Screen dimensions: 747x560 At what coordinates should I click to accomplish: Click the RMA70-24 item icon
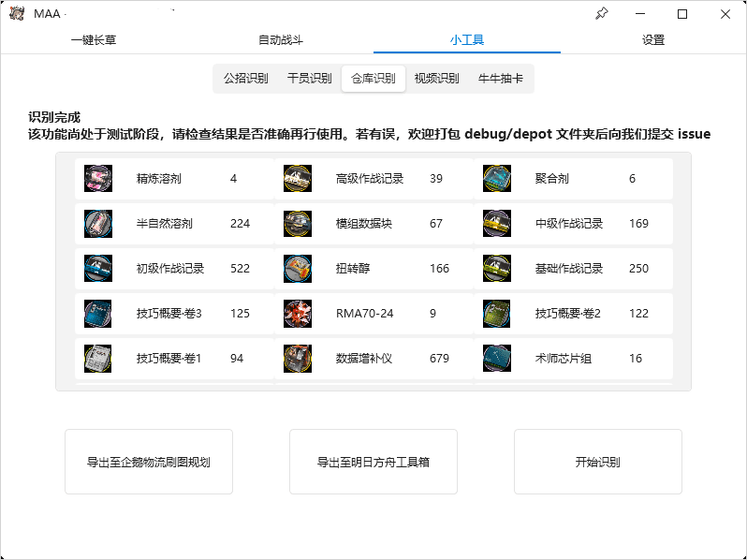[x=298, y=314]
